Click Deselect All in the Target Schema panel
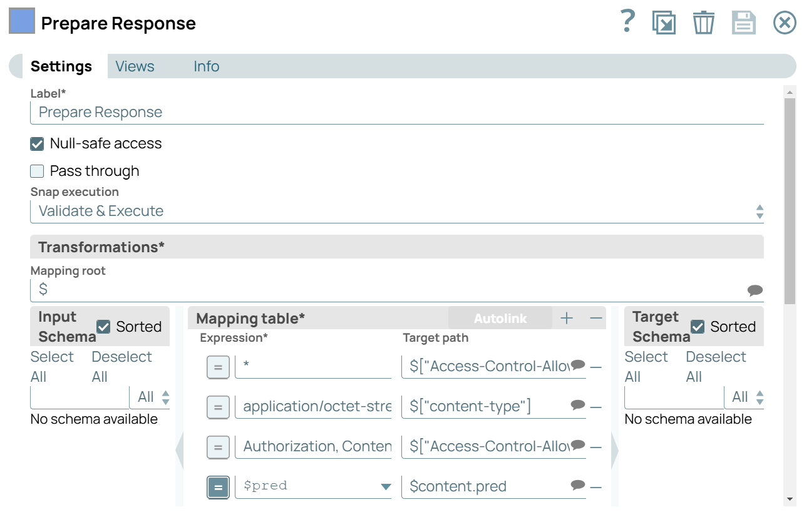Viewport: 809px width, 532px height. [x=716, y=366]
